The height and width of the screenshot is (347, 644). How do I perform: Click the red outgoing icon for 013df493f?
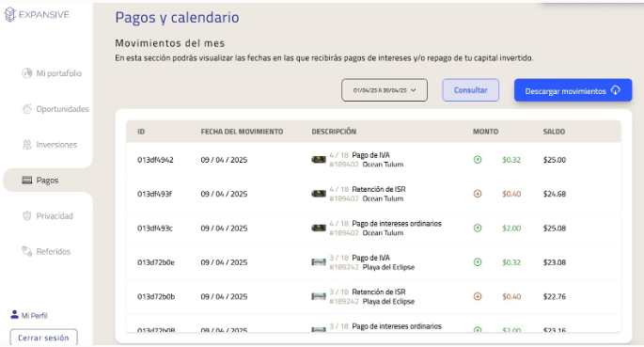478,194
